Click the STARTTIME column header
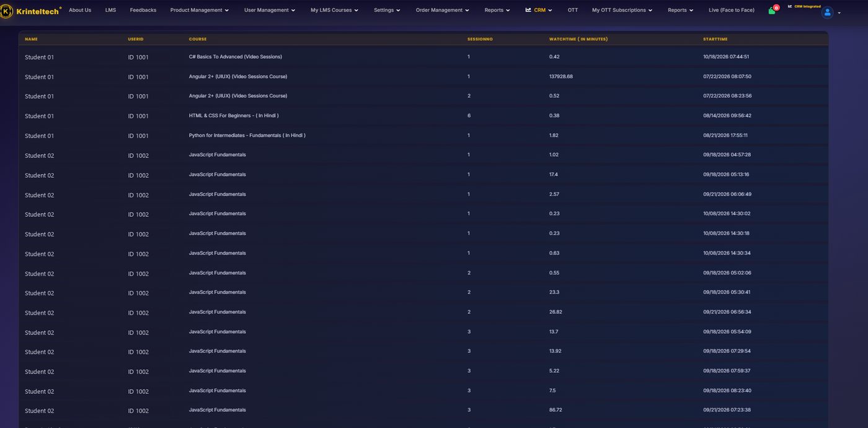Viewport: 868px width, 428px height. click(x=715, y=39)
